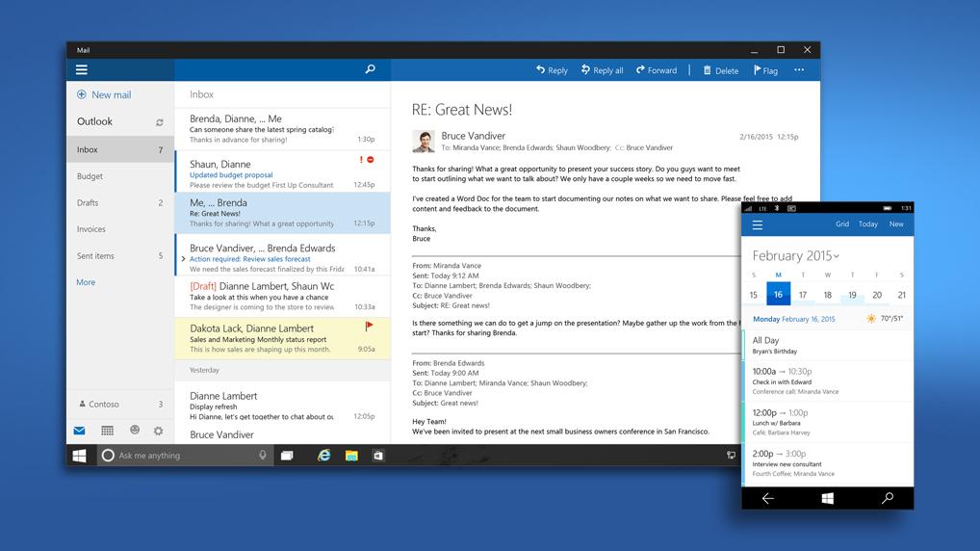Tap the phone back arrow button
The height and width of the screenshot is (551, 980).
(768, 498)
